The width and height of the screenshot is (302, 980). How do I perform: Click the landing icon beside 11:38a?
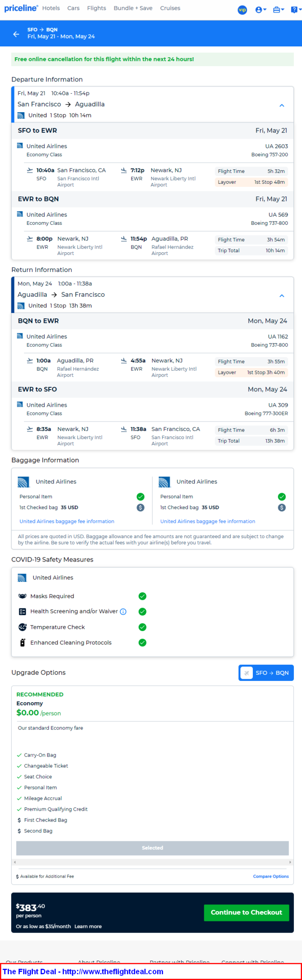(x=124, y=429)
